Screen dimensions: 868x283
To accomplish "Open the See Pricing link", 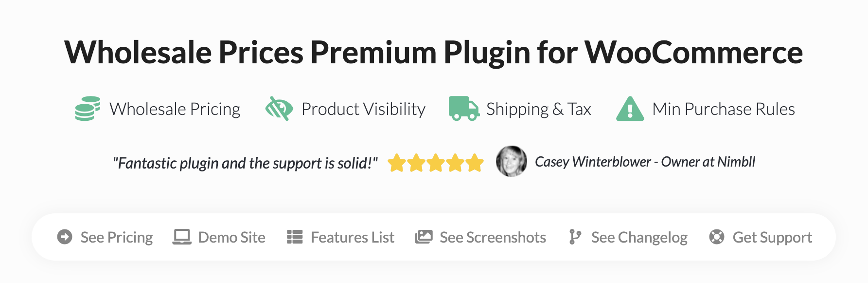I will [117, 237].
